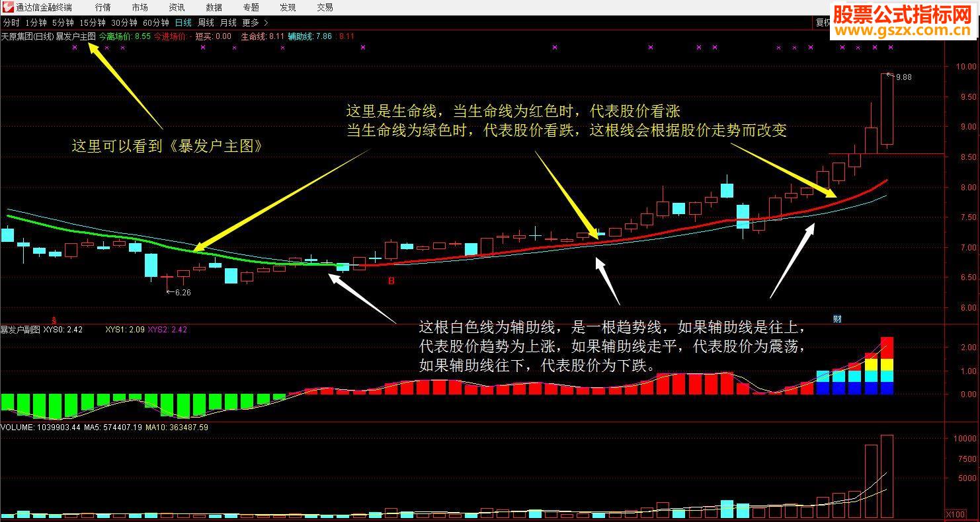Click the 通达信 app logo icon
980x522 pixels.
tap(7, 7)
